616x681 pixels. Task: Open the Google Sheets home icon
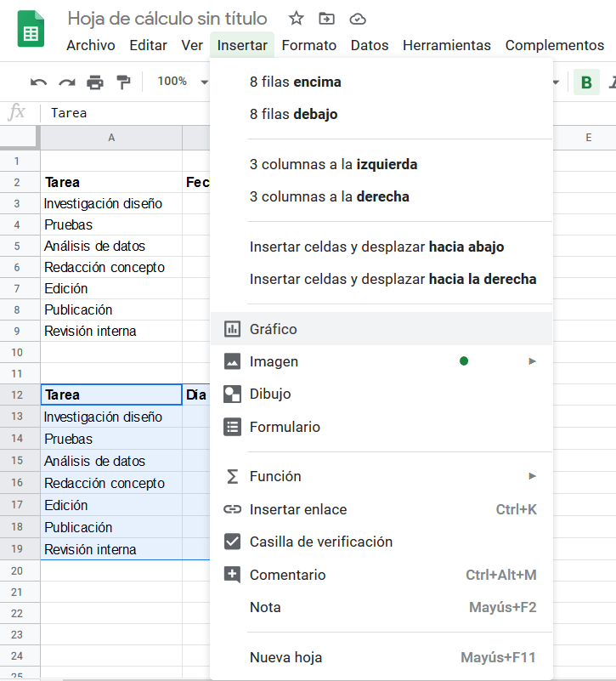(x=31, y=29)
